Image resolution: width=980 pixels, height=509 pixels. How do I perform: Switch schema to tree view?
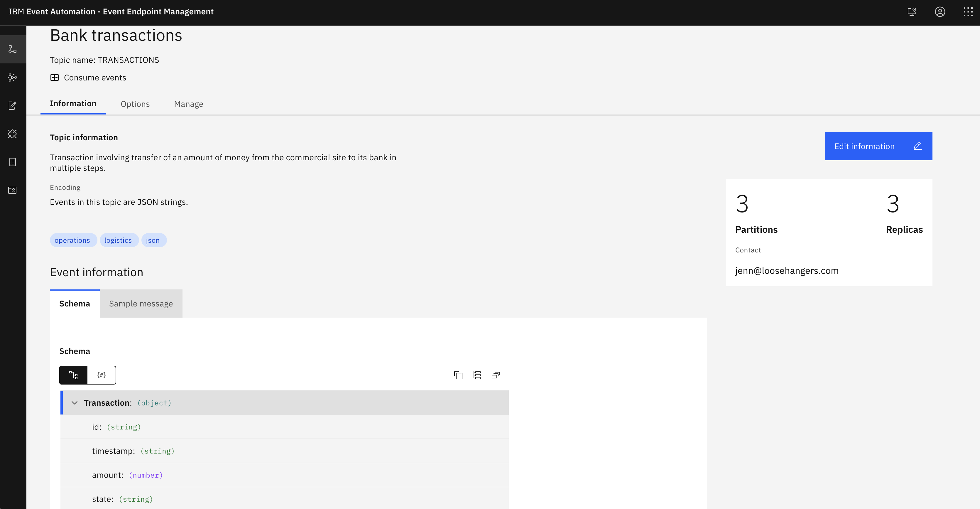point(73,375)
